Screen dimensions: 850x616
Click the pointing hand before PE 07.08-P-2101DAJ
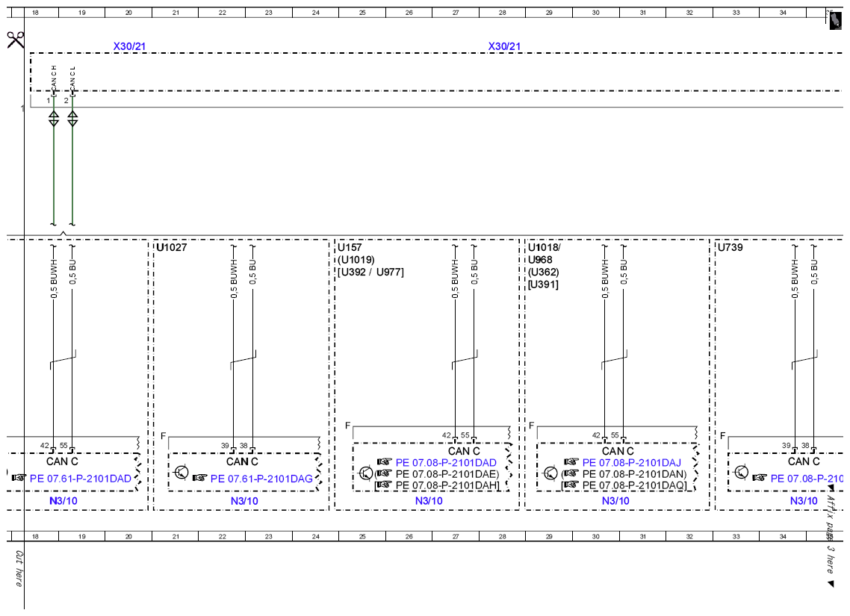571,462
